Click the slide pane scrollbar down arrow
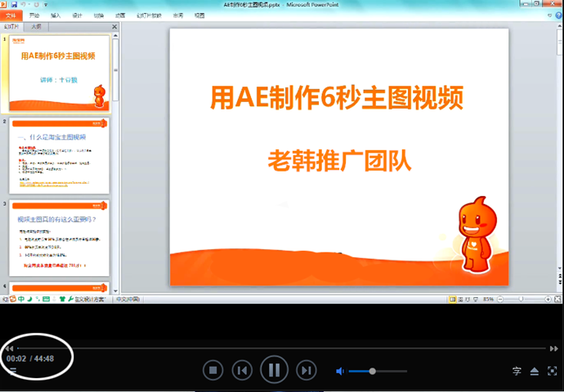 point(115,291)
